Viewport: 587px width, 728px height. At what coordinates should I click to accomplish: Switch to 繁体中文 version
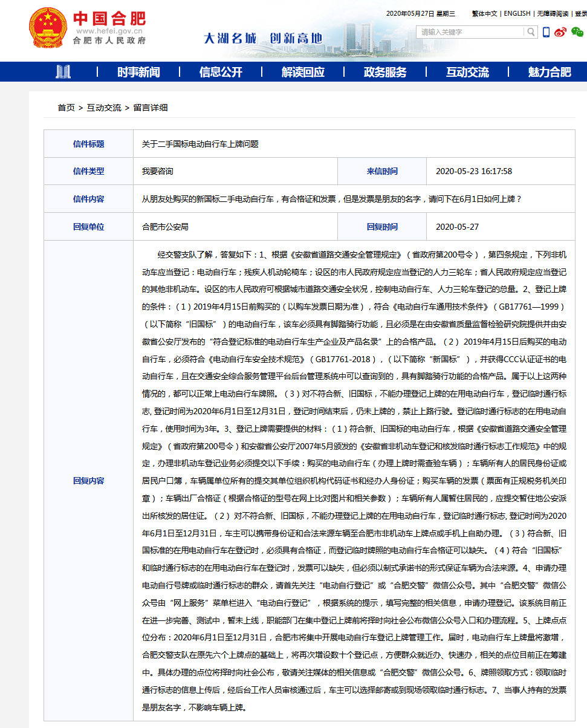coord(484,13)
